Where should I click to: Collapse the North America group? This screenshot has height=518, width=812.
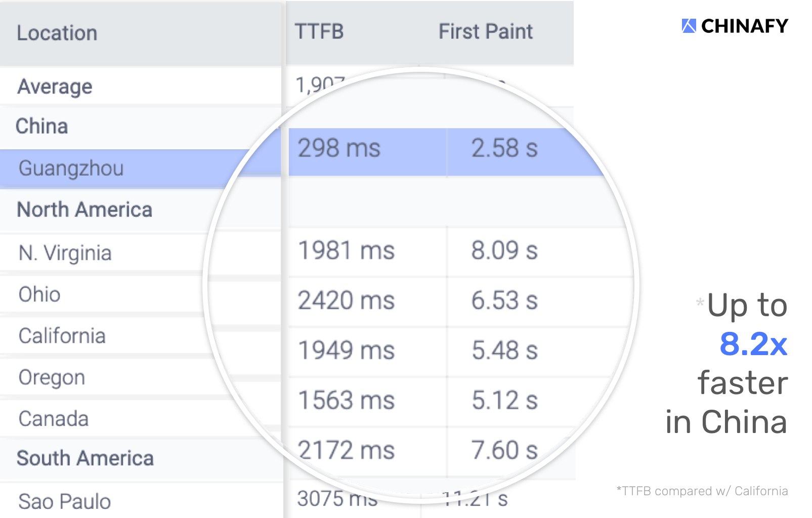pyautogui.click(x=84, y=210)
